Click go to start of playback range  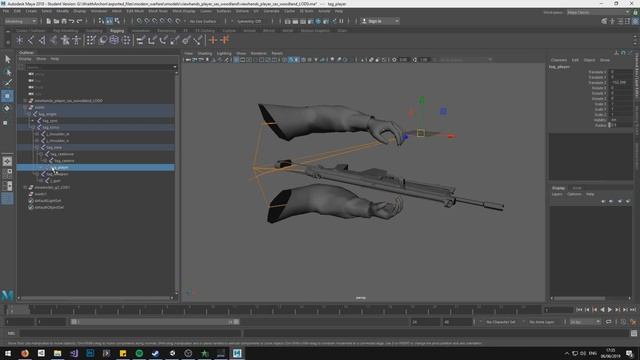pos(579,310)
